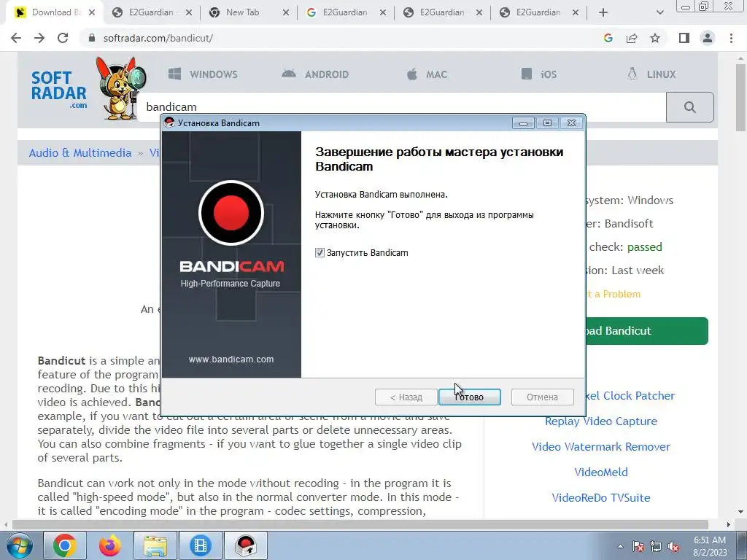747x560 pixels.
Task: Open Replay Video Capture link
Action: point(601,421)
